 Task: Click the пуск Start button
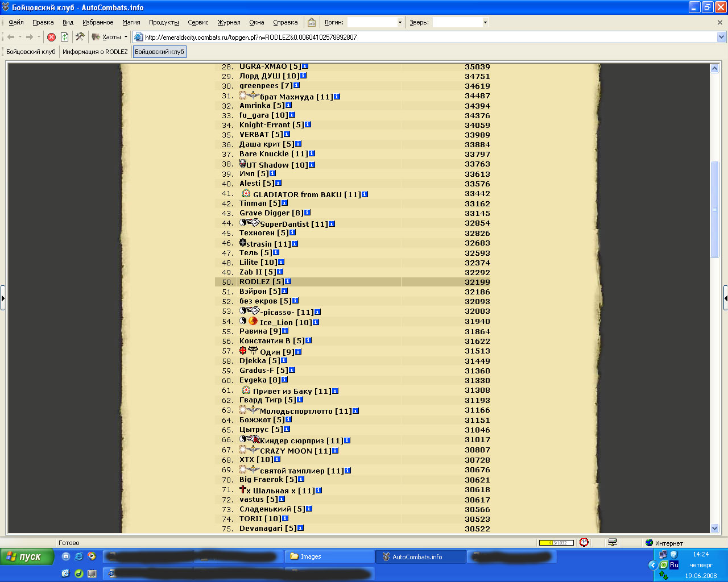click(27, 556)
